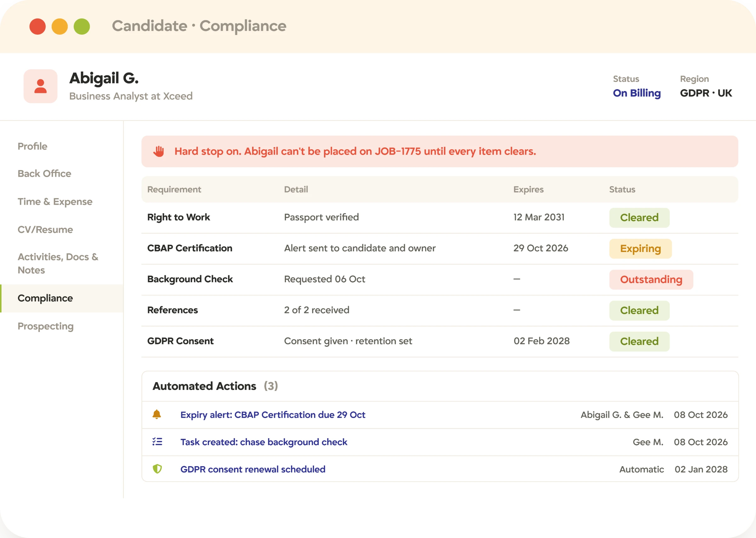Click the 29 Oct 2026 expiry date
The height and width of the screenshot is (538, 756).
click(541, 248)
